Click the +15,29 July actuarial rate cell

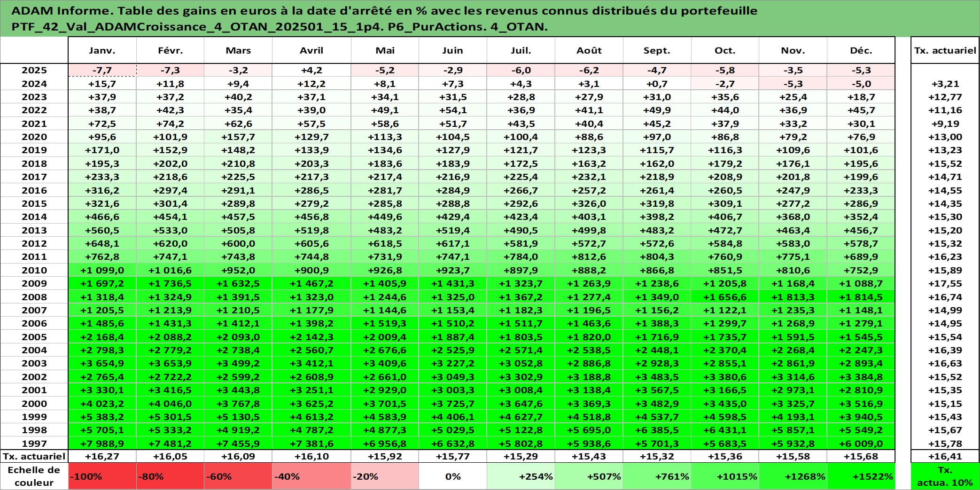[521, 456]
